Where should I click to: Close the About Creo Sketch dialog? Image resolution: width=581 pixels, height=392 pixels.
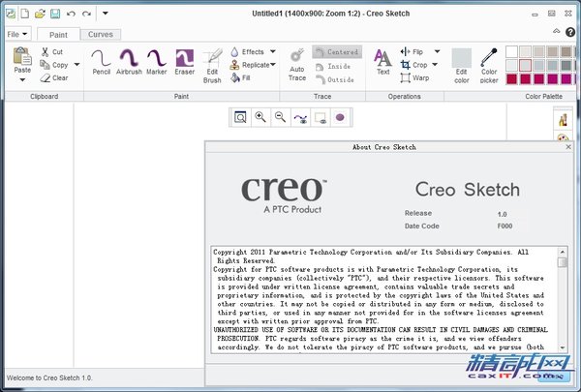click(x=568, y=147)
